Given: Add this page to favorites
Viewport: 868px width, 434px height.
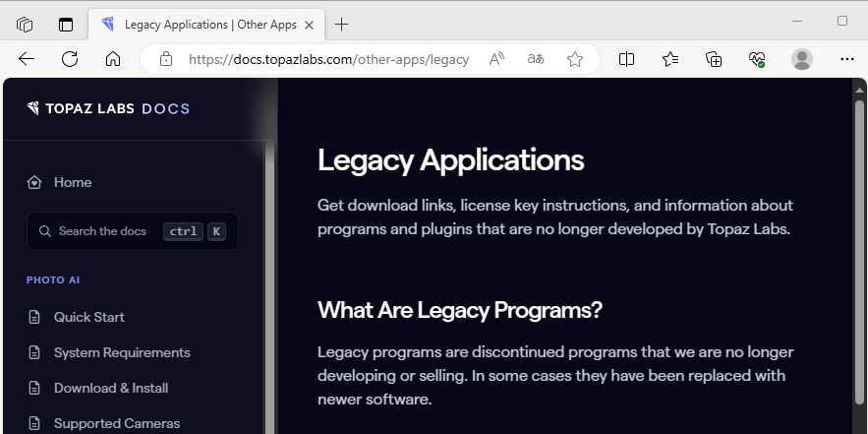Looking at the screenshot, I should 575,59.
